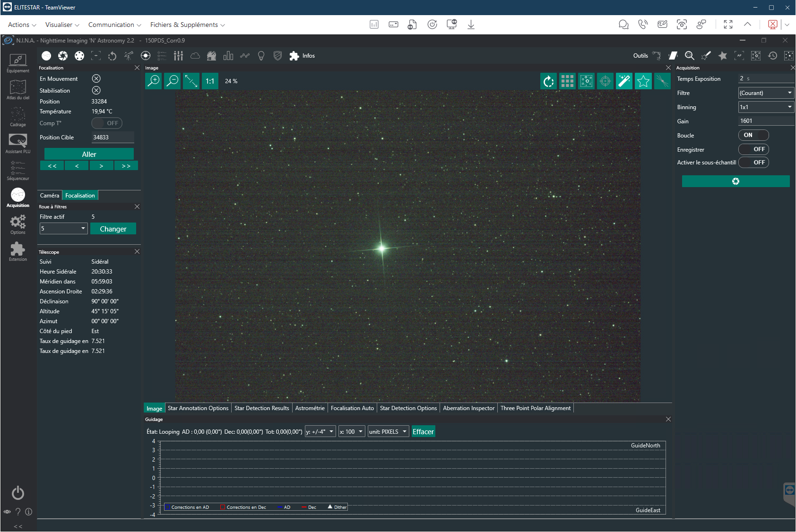Toggle star detection star icon above image

tap(643, 81)
